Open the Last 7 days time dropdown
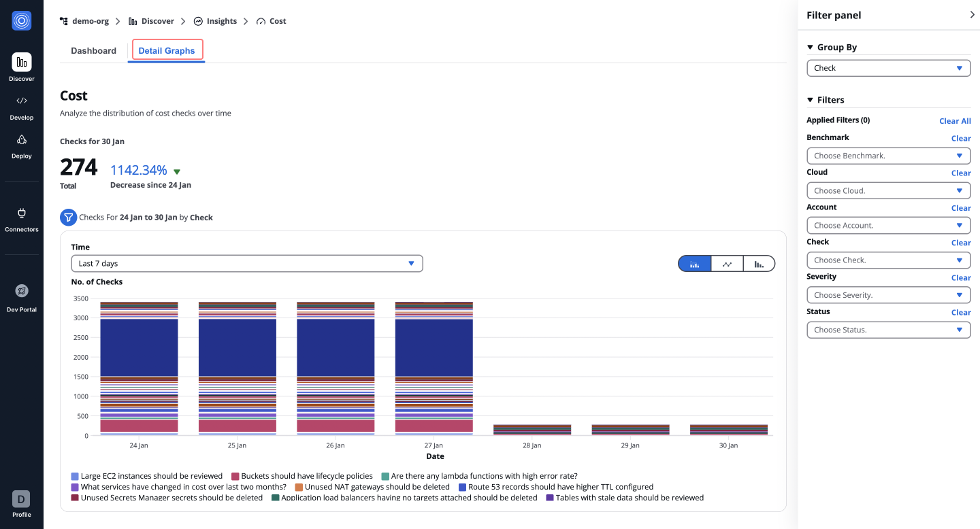980x529 pixels. (246, 263)
